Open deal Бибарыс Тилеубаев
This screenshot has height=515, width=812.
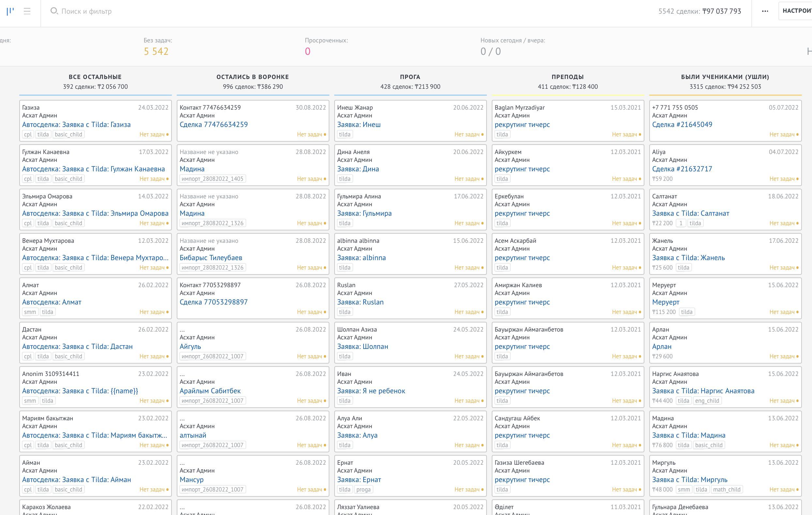pos(211,258)
